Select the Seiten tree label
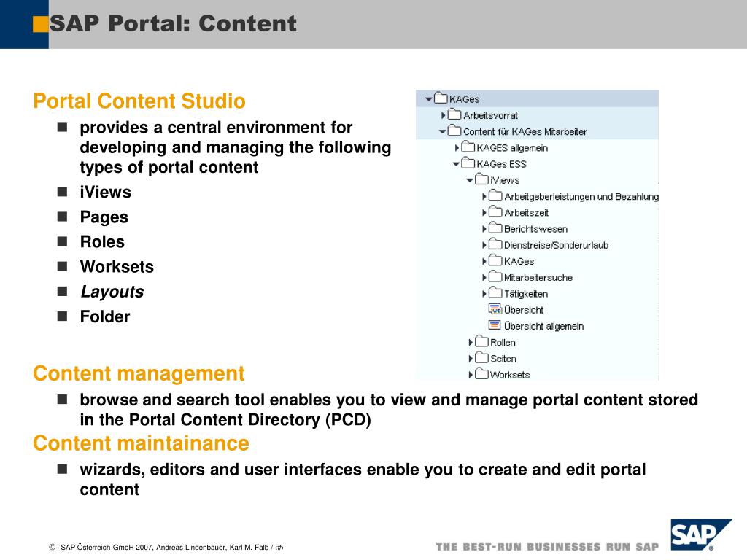The width and height of the screenshot is (747, 560). (503, 358)
